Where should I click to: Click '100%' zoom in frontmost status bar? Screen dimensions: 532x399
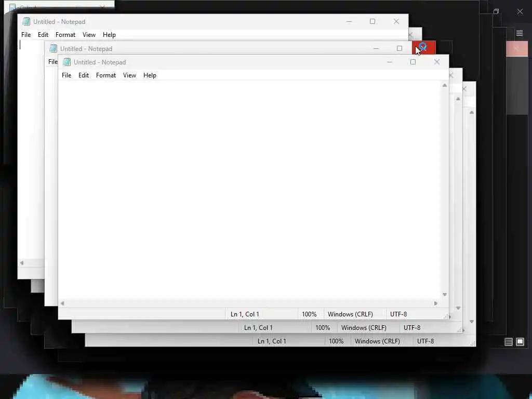pyautogui.click(x=309, y=314)
